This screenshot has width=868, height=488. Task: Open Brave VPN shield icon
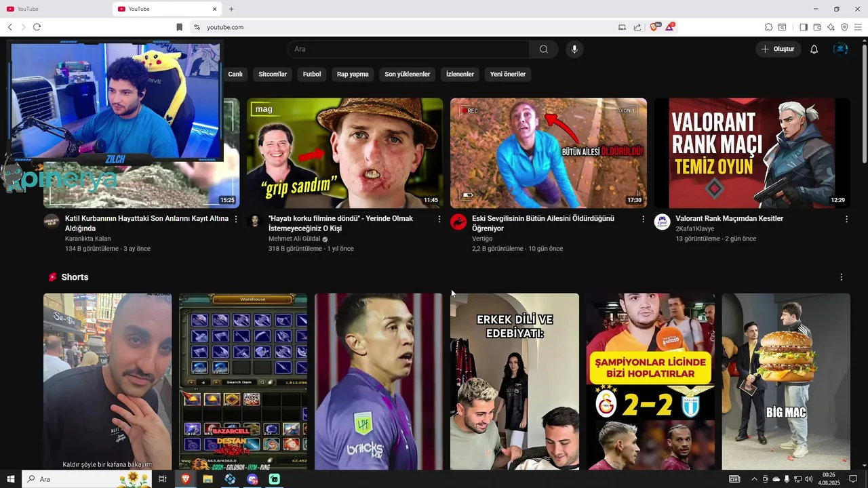[844, 27]
